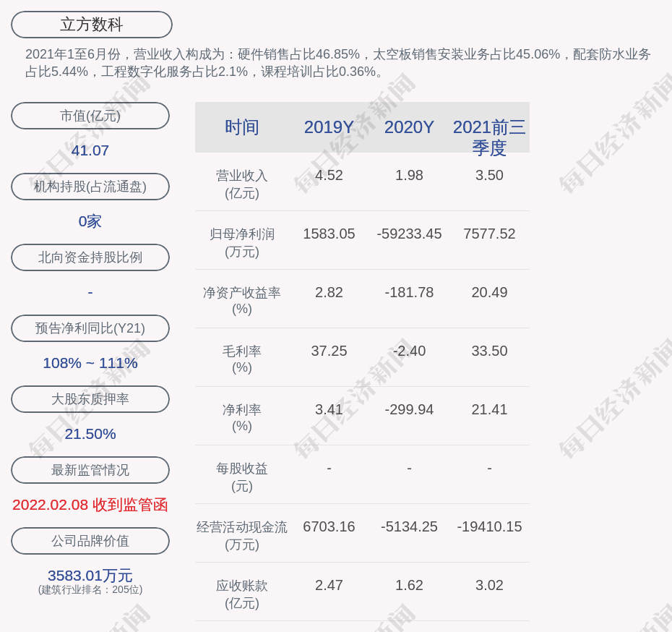Click the 时间 column header

tap(242, 127)
